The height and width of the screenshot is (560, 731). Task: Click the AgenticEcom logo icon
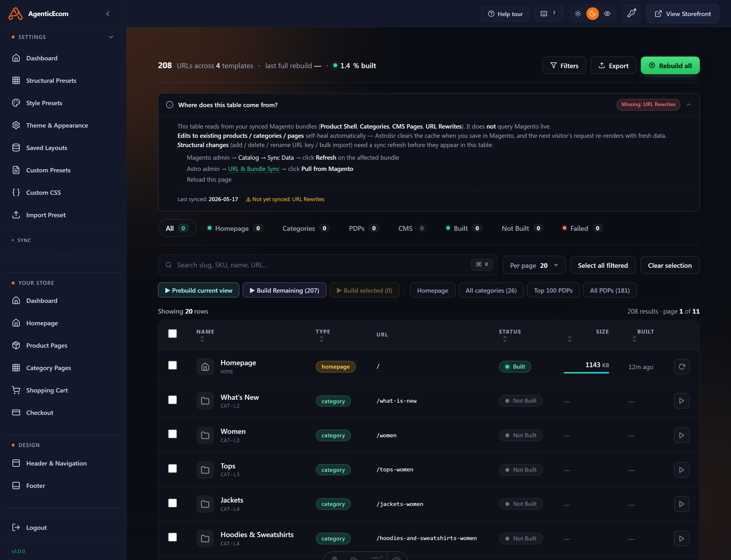(x=15, y=14)
